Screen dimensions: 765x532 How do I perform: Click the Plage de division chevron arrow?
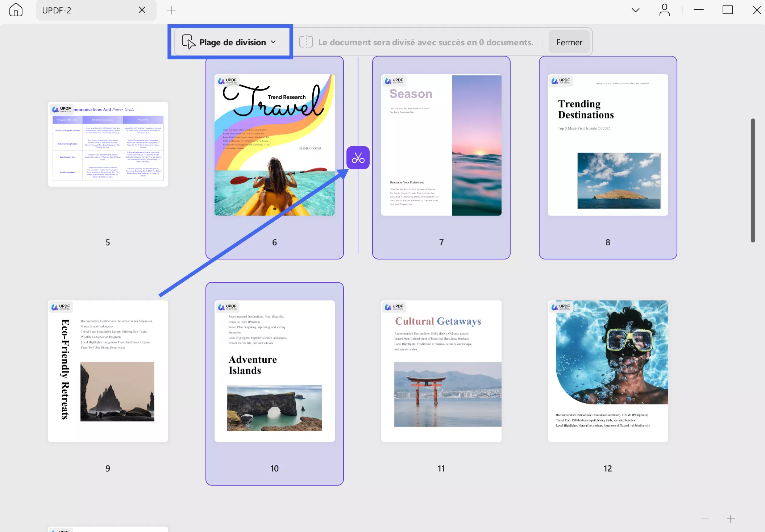[x=274, y=42]
